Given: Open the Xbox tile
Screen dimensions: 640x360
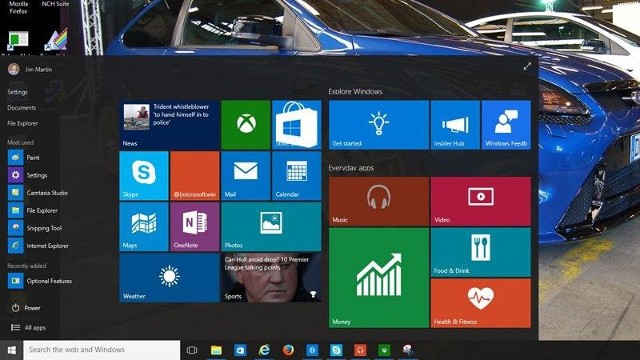Looking at the screenshot, I should coord(246,124).
